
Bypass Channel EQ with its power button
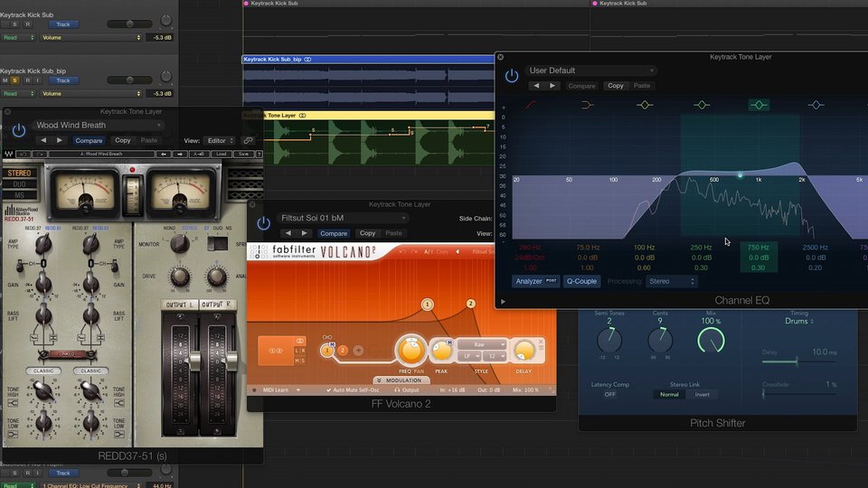click(x=512, y=76)
